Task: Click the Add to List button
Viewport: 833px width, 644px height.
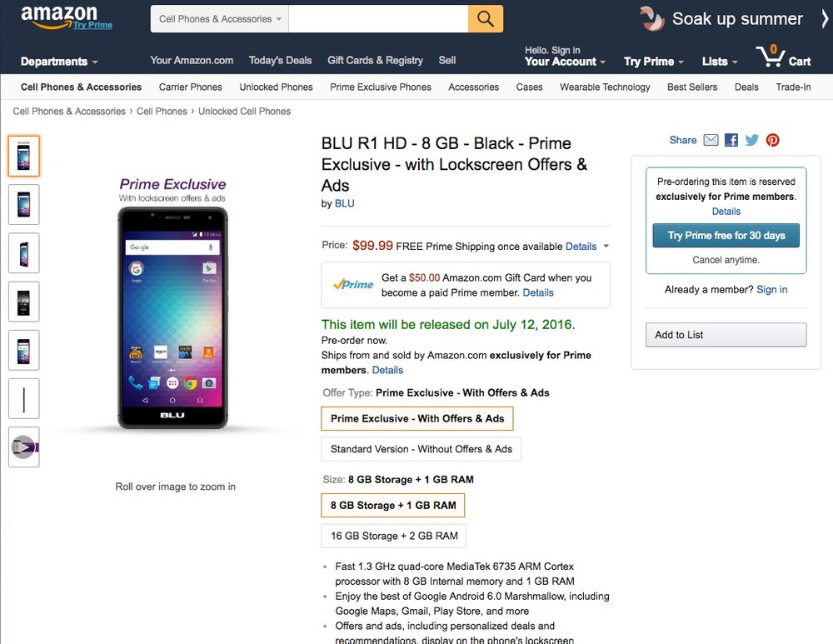Action: (726, 335)
